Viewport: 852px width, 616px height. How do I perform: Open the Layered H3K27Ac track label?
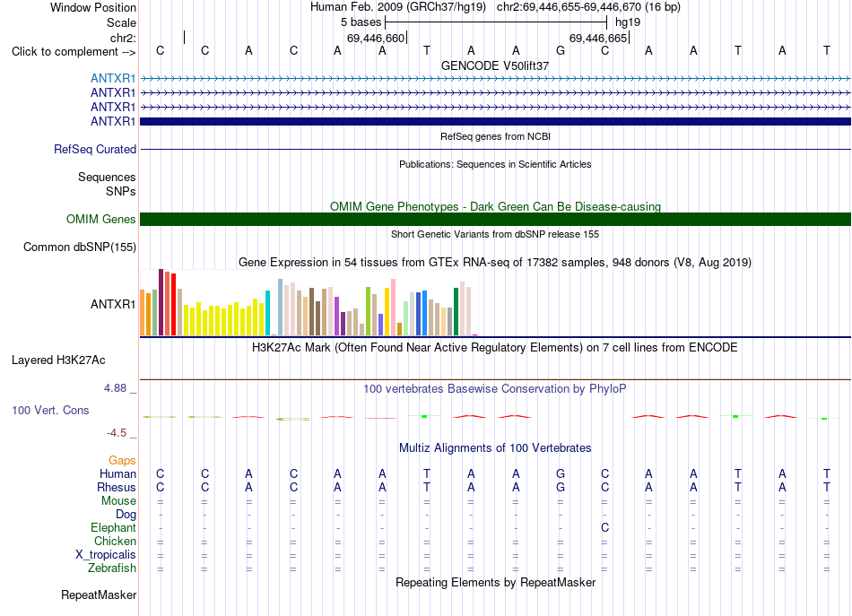tap(58, 360)
